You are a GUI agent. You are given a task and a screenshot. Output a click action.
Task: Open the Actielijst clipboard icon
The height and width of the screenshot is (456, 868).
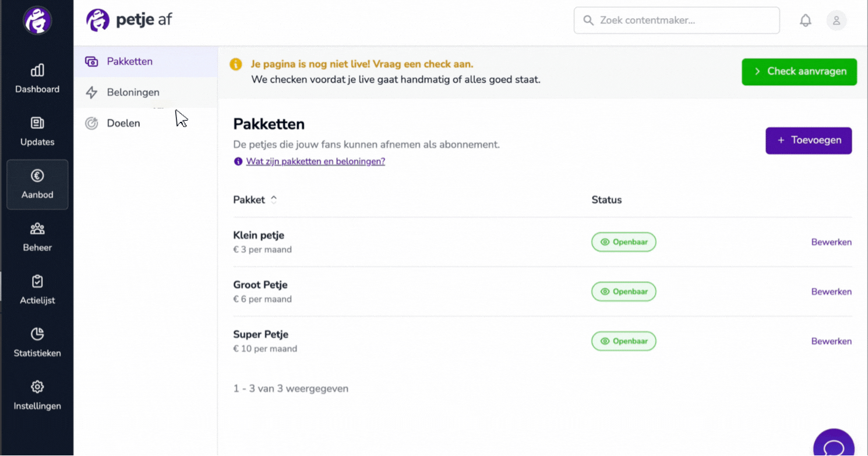[37, 282]
